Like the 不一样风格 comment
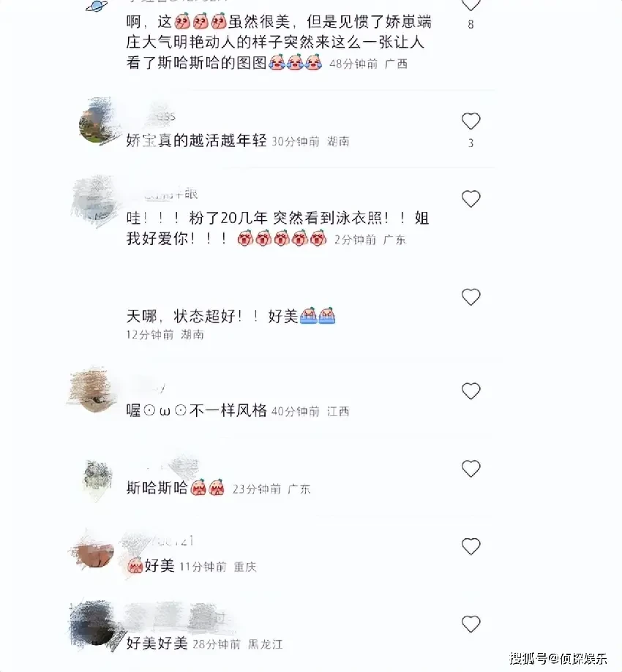 tap(471, 391)
